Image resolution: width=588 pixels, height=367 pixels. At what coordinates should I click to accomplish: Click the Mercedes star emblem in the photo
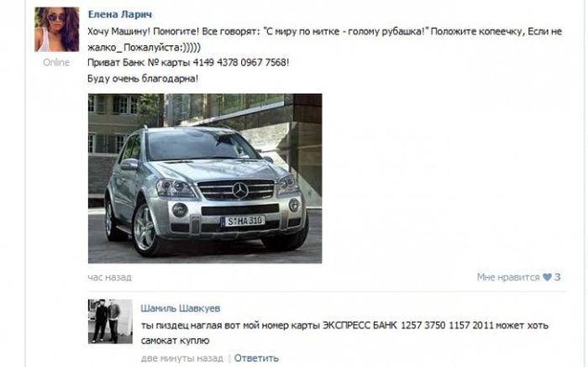pyautogui.click(x=240, y=190)
